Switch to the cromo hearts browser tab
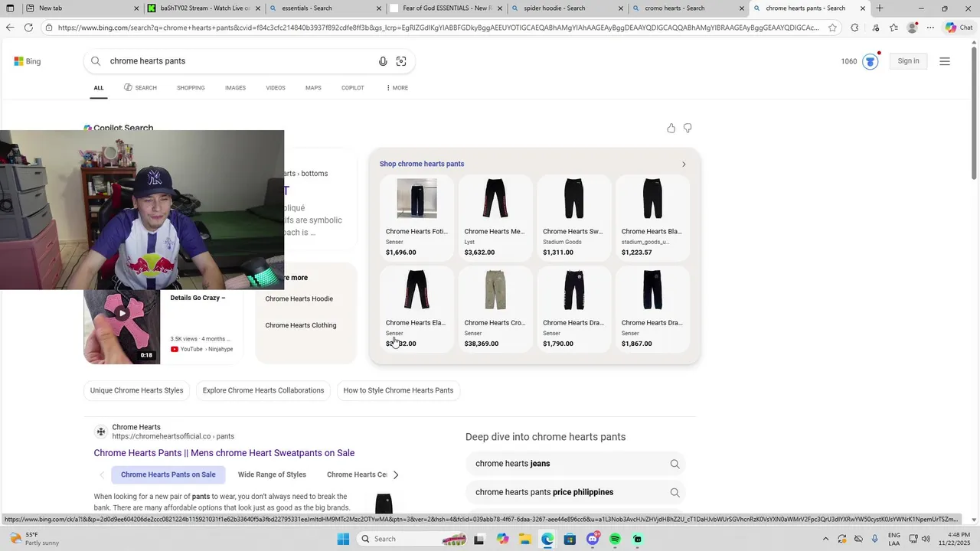 (x=688, y=8)
